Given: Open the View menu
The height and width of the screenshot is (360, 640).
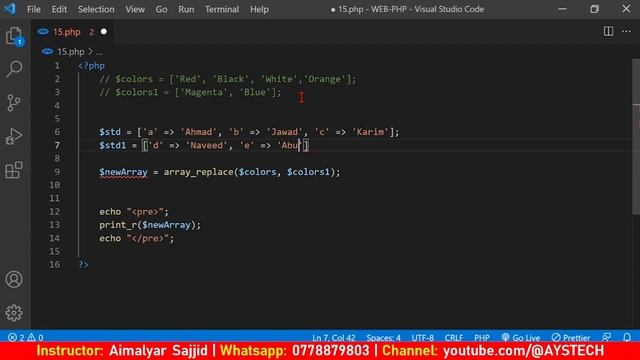Looking at the screenshot, I should (x=135, y=9).
